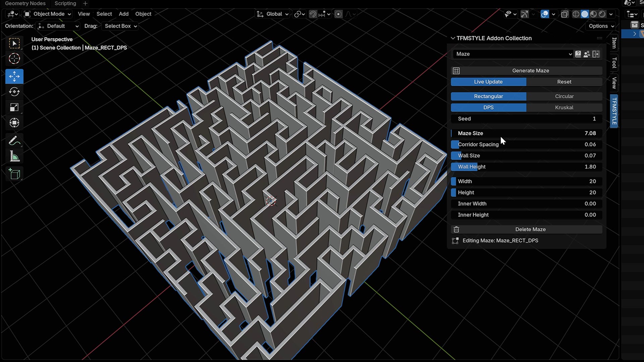This screenshot has height=362, width=644.
Task: Switch algorithm to Kruskal
Action: tap(564, 108)
